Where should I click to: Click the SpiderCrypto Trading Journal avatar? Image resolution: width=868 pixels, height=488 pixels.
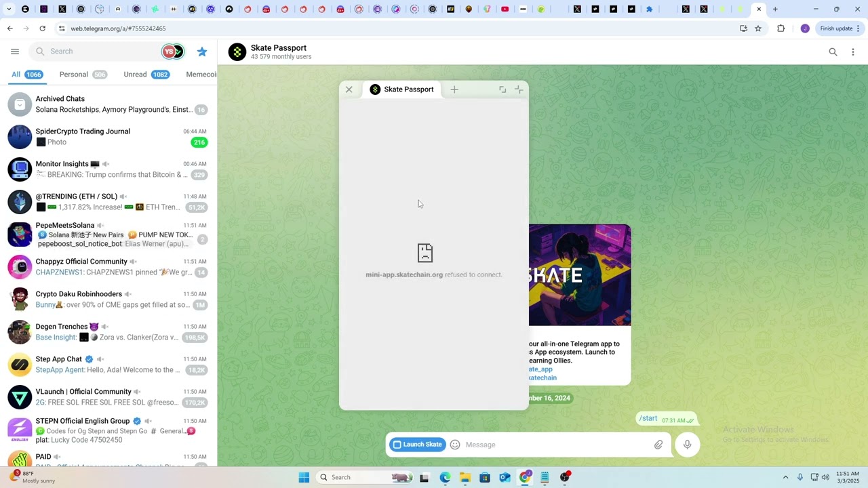(20, 137)
